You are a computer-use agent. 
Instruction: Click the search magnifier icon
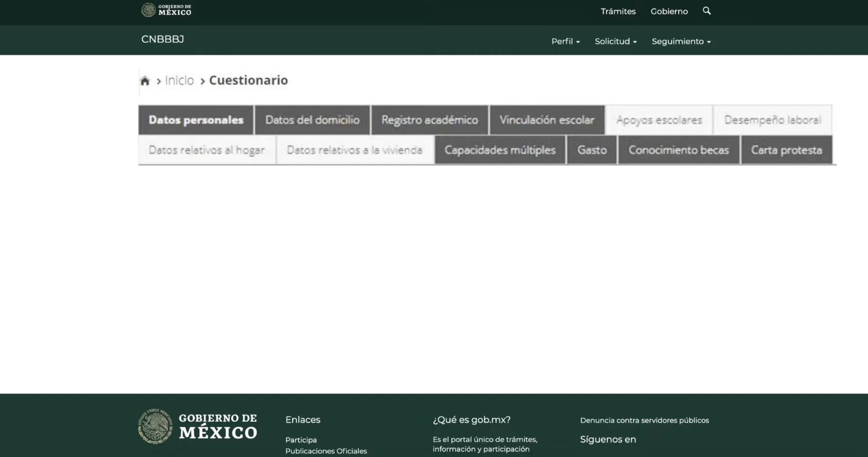[x=706, y=11]
